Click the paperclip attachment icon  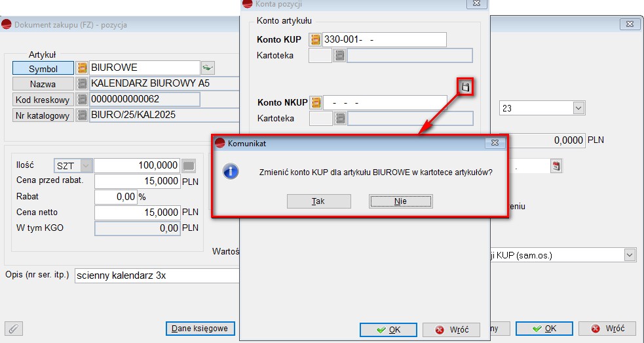pyautogui.click(x=13, y=328)
